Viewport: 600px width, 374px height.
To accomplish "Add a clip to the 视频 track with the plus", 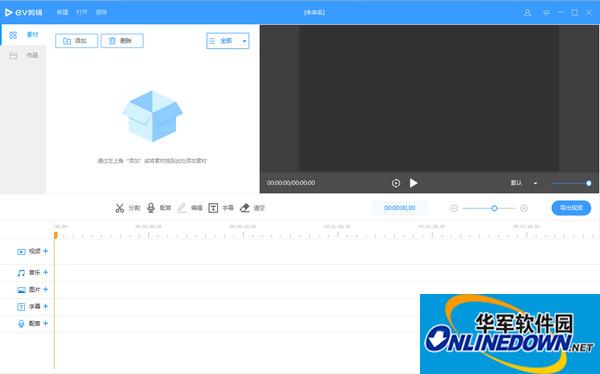I will pos(46,251).
